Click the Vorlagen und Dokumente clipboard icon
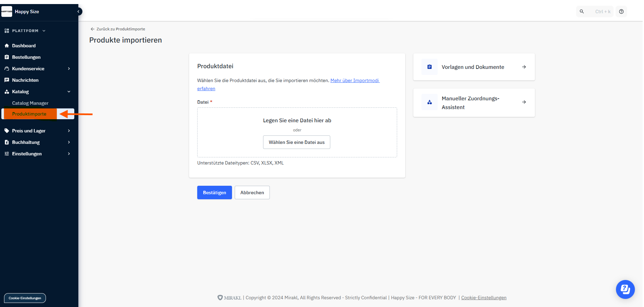This screenshot has height=307, width=644. 429,67
